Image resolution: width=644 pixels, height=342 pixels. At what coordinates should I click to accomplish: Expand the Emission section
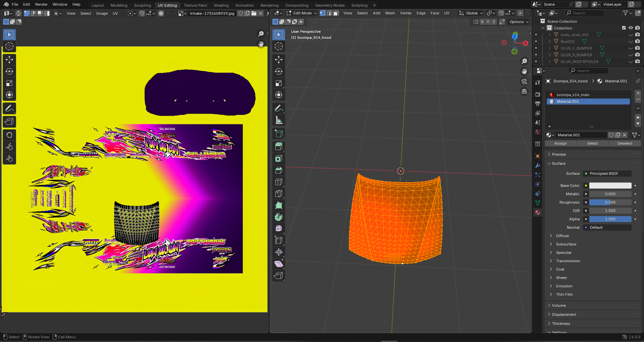[x=564, y=286]
